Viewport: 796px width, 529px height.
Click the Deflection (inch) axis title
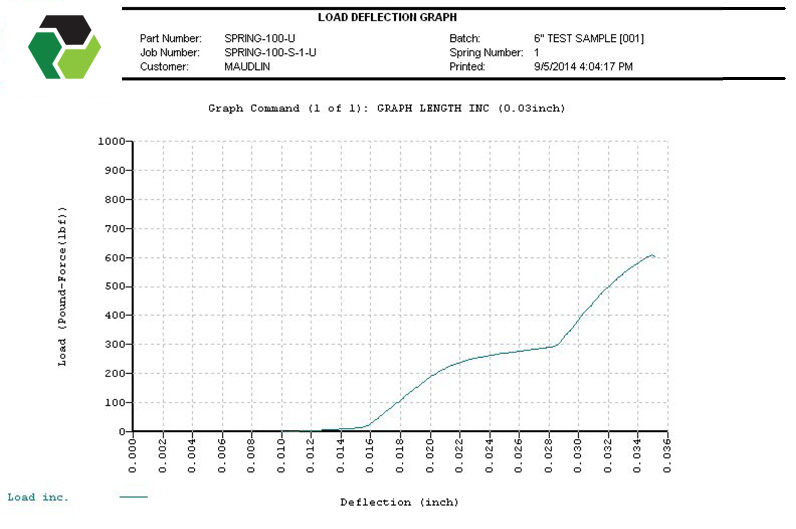point(399,502)
